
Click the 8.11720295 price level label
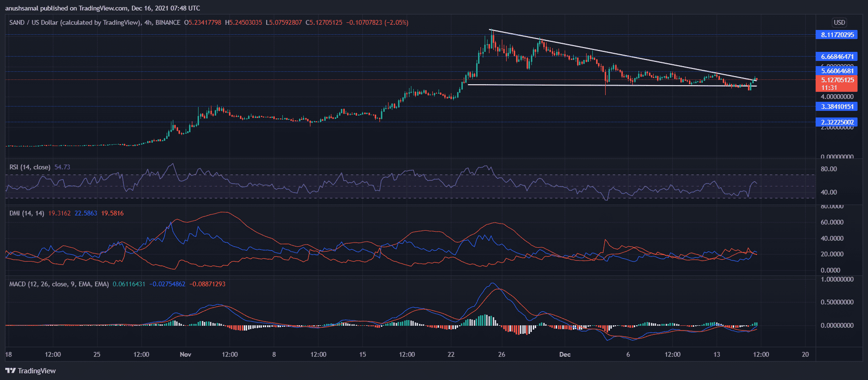837,35
